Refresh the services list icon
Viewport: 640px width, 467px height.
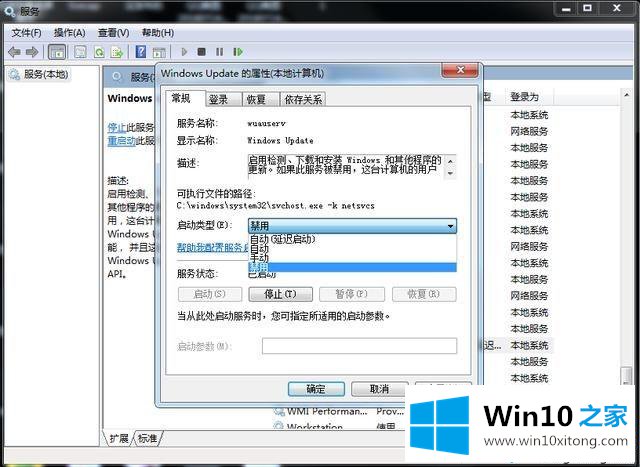tap(99, 52)
